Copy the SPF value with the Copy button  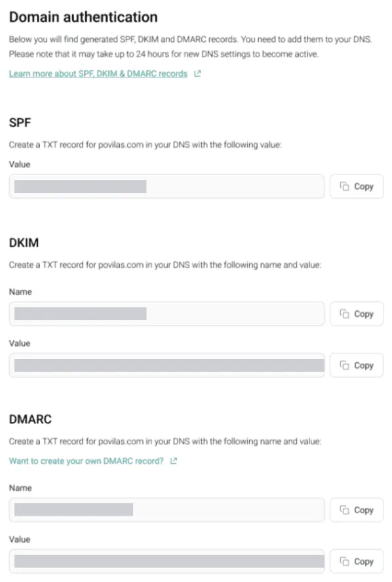point(357,186)
